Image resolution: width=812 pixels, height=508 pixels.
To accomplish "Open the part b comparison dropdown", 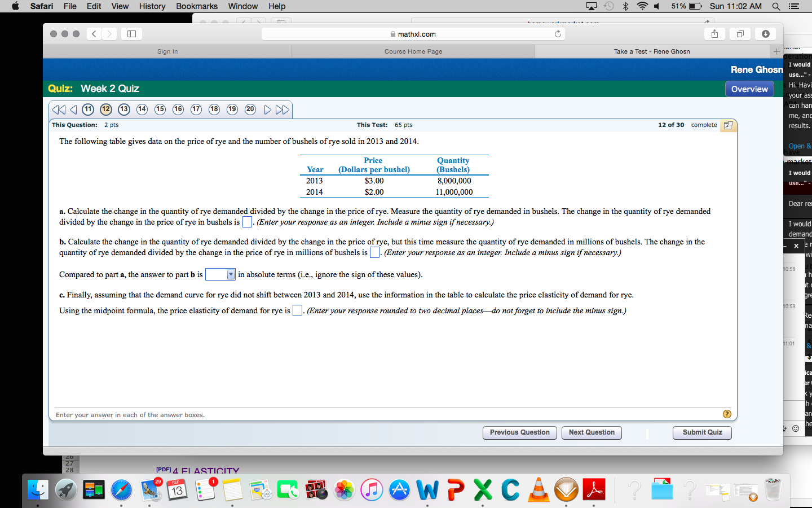I will [x=220, y=274].
